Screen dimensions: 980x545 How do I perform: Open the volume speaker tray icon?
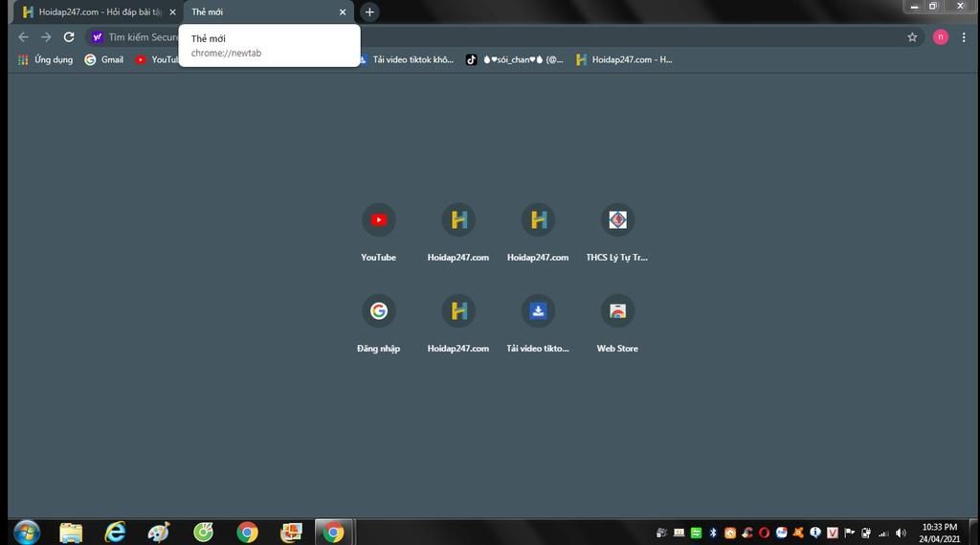pos(901,534)
